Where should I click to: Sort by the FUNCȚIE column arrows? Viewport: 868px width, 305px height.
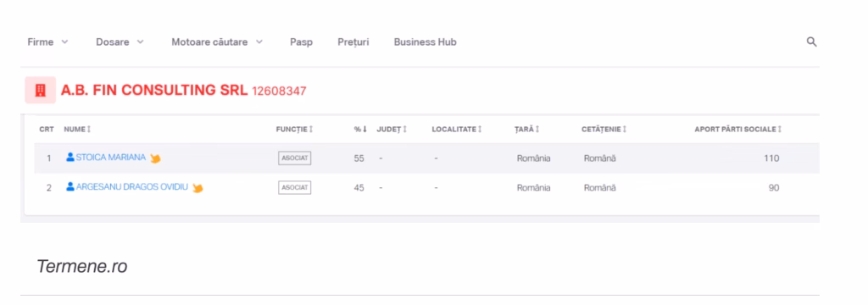[x=311, y=129]
